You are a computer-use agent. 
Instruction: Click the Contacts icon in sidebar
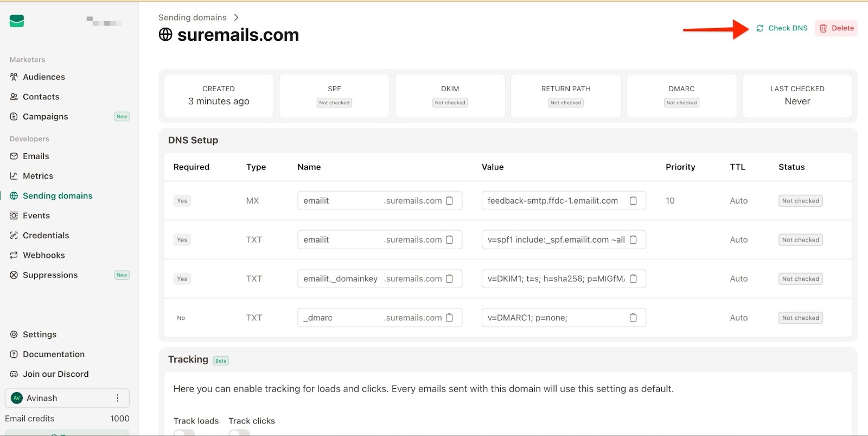(x=14, y=97)
